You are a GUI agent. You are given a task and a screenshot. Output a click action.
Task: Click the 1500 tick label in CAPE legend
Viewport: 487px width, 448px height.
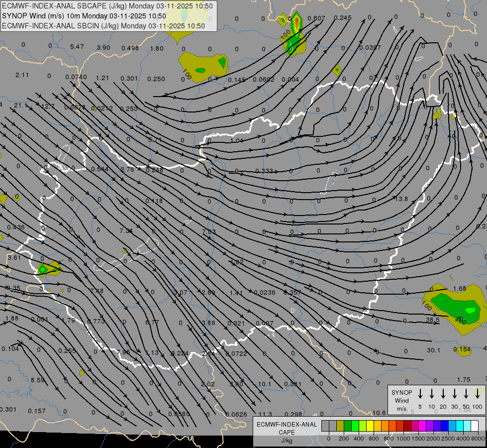418,439
